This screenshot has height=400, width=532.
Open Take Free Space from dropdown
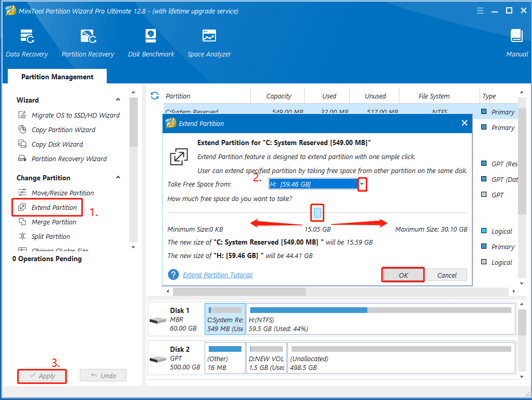point(362,184)
